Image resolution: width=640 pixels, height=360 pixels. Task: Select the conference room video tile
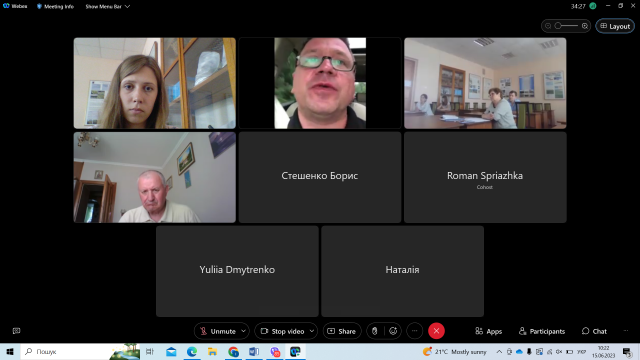tap(485, 83)
